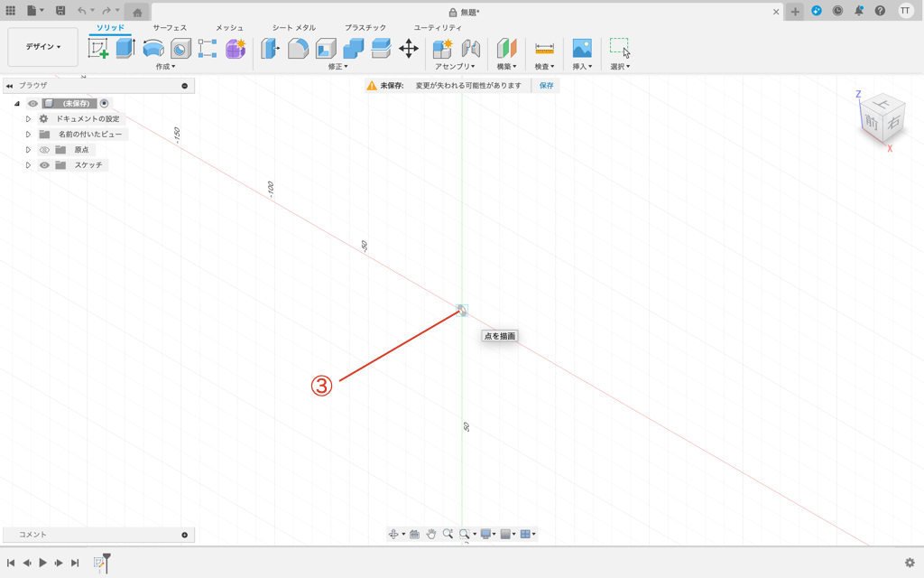924x578 pixels.
Task: Switch to the サーフェス tab
Action: point(170,28)
